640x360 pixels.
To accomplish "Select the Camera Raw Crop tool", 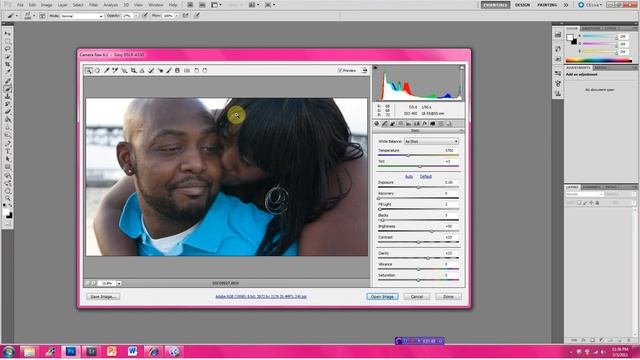I will click(133, 70).
